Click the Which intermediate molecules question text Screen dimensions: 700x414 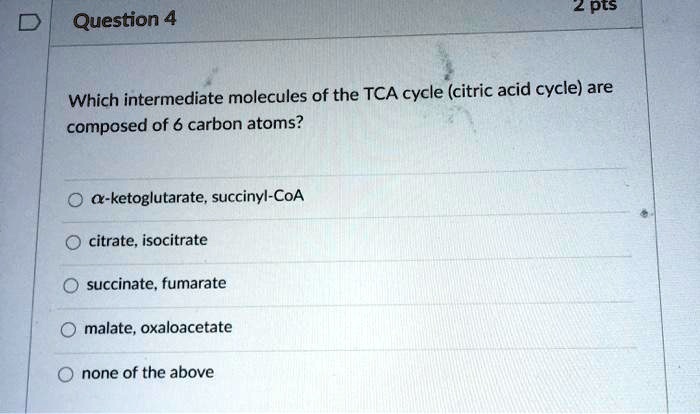click(187, 98)
